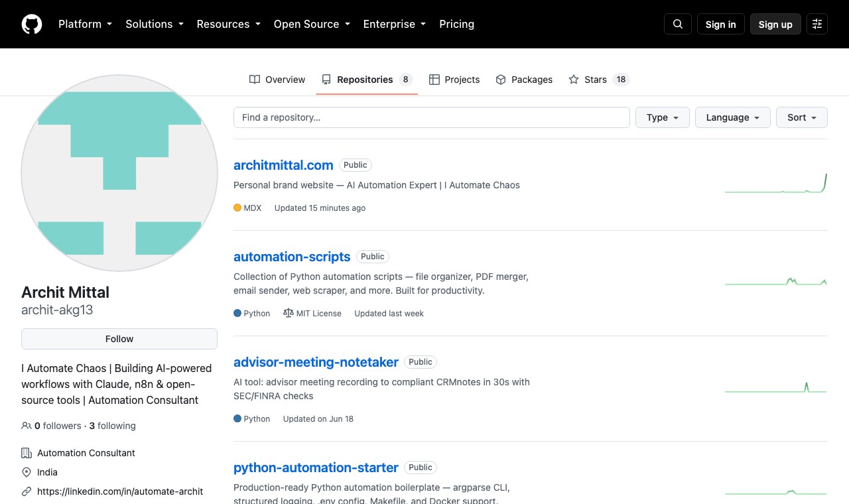Expand the Solutions menu
The image size is (849, 504).
coord(155,24)
